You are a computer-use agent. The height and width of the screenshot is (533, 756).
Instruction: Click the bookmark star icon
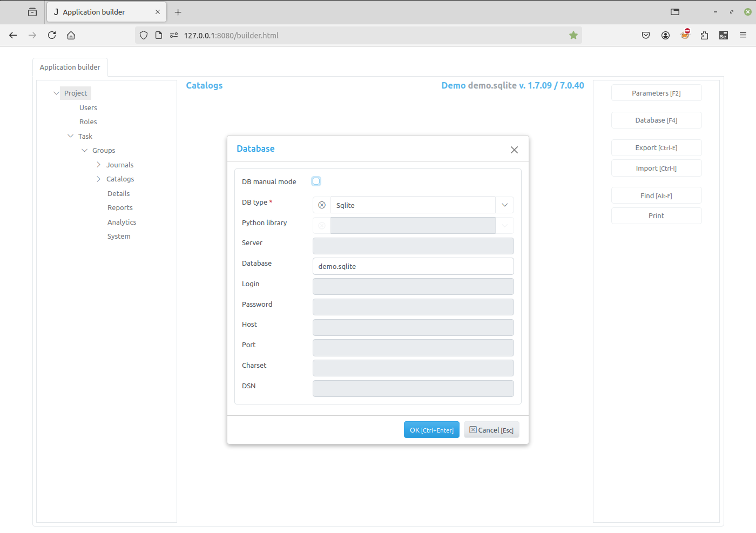point(573,35)
